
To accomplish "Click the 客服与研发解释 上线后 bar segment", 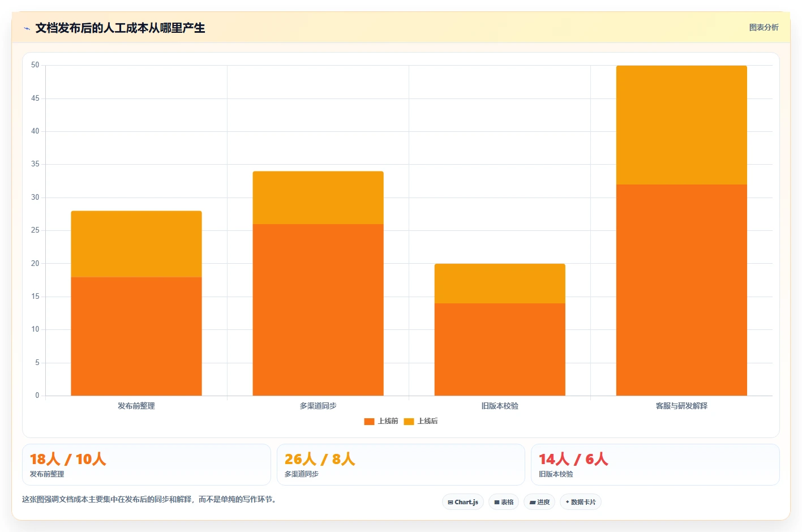I will pyautogui.click(x=681, y=125).
